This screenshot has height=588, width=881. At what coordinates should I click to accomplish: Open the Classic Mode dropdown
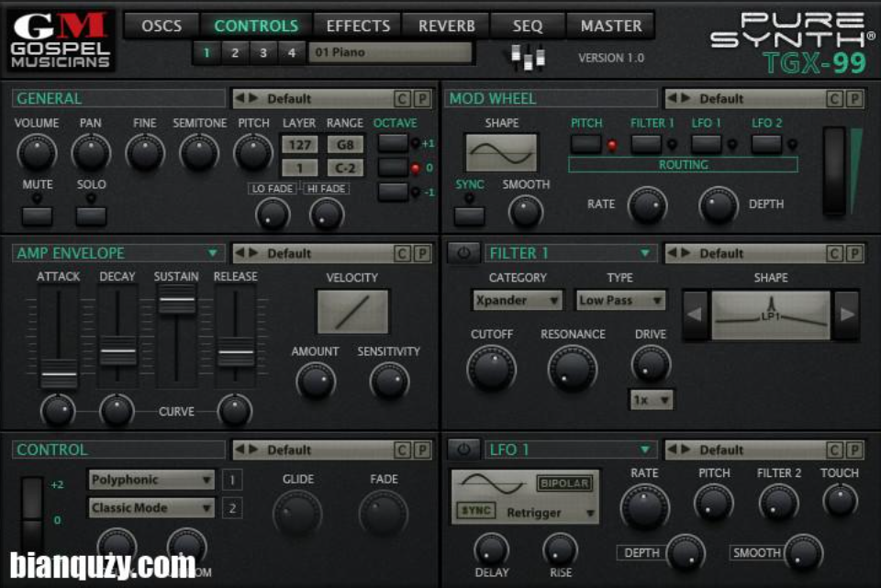(151, 508)
